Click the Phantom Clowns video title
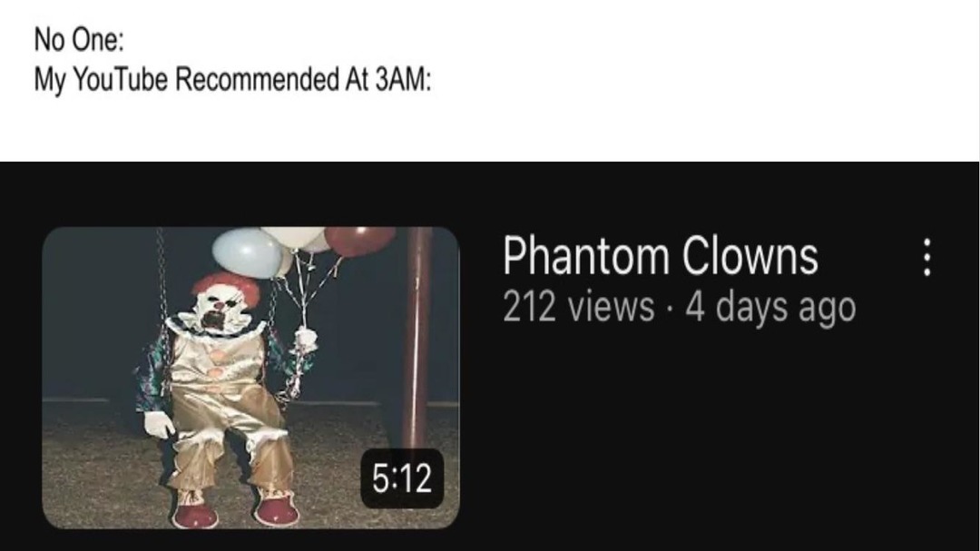Viewport: 980px width, 551px height. pos(661,256)
